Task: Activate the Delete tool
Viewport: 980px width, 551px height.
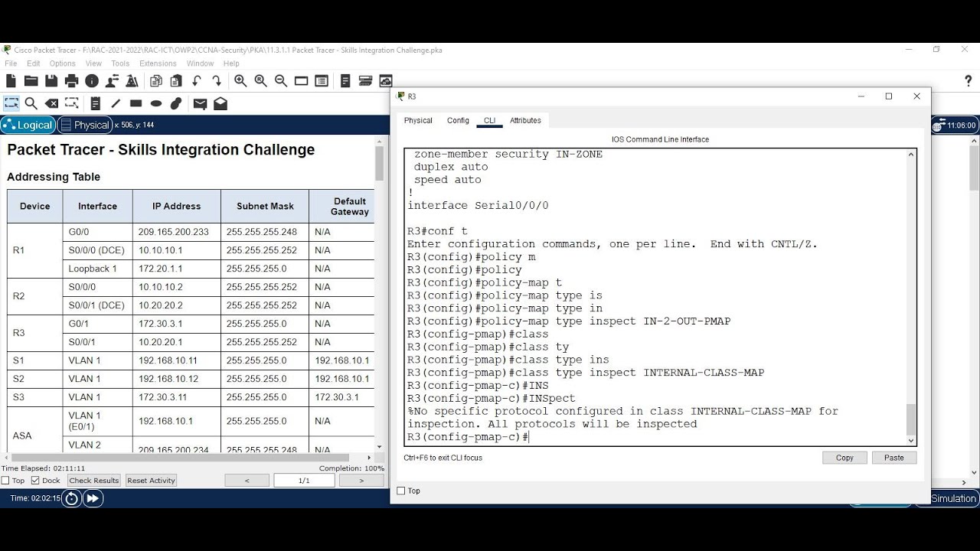Action: [52, 103]
